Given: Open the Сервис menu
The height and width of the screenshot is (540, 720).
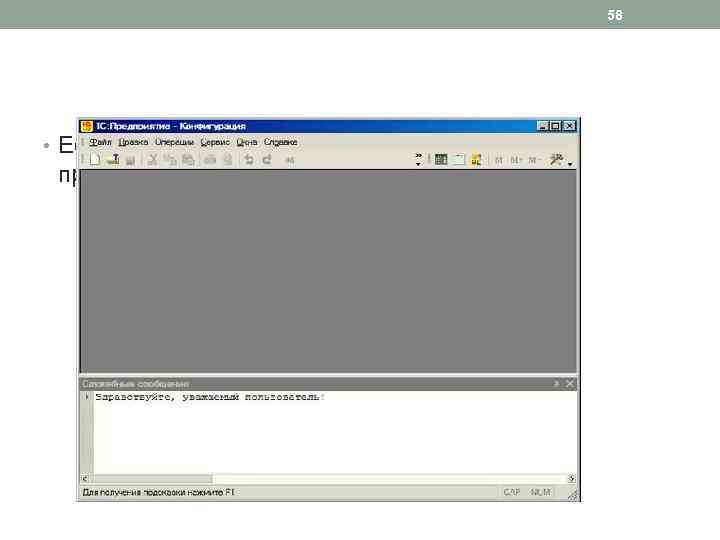Looking at the screenshot, I should pos(215,142).
